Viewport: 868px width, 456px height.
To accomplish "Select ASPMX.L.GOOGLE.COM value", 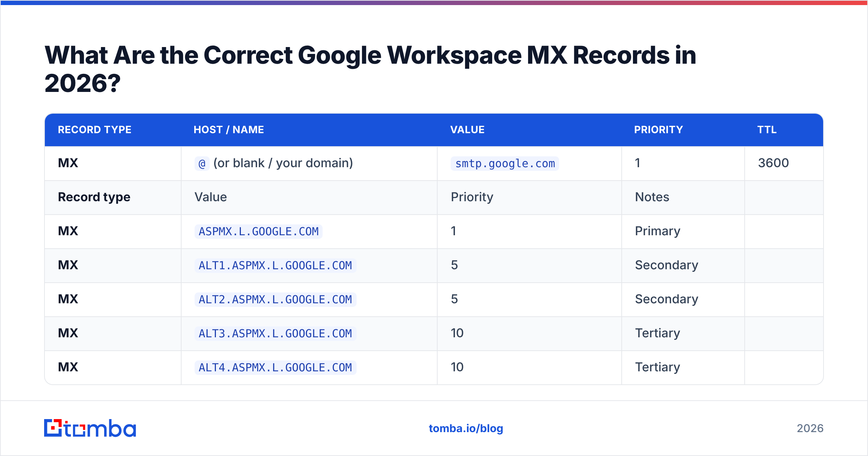I will pyautogui.click(x=259, y=232).
